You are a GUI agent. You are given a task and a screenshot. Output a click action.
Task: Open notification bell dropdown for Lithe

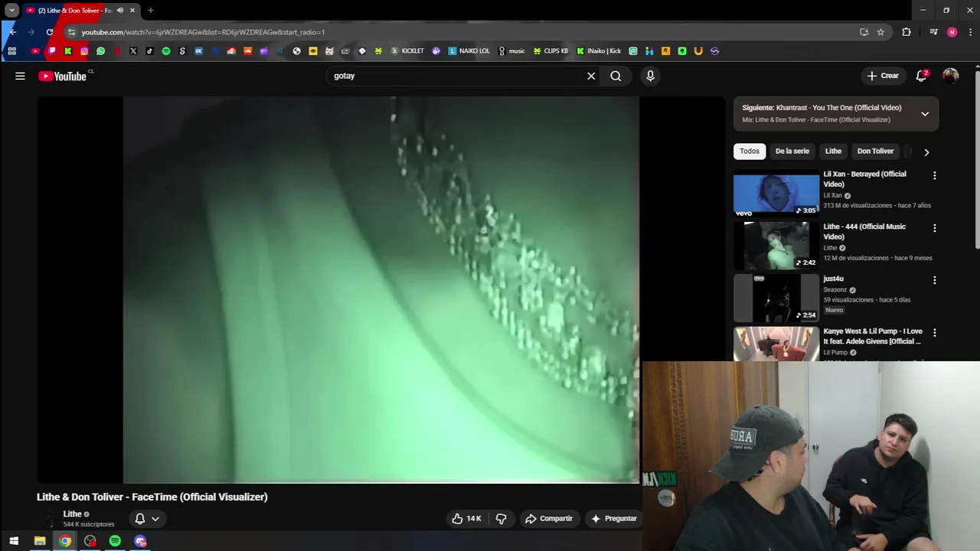[x=147, y=518]
